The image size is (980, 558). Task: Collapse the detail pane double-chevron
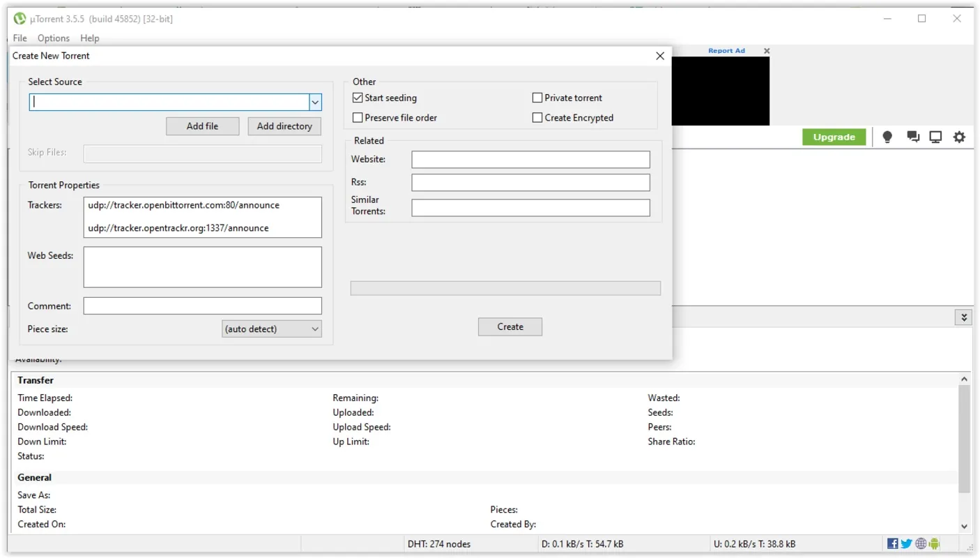click(x=964, y=317)
